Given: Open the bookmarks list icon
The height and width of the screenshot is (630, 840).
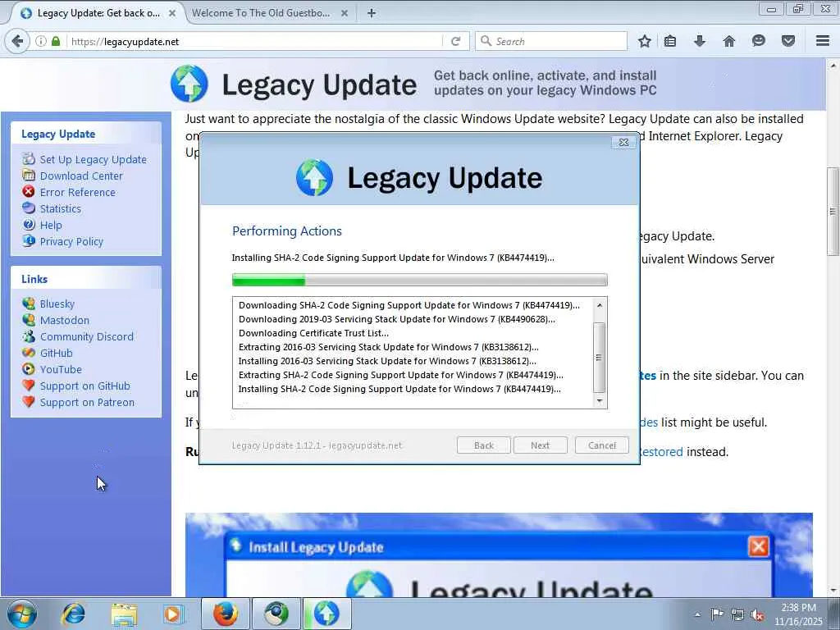Looking at the screenshot, I should [x=670, y=41].
